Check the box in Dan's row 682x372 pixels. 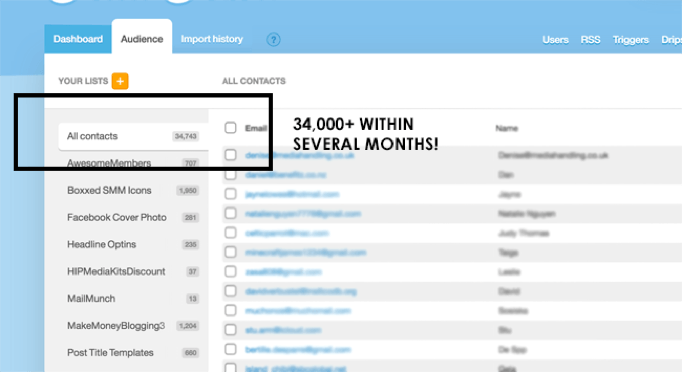coord(231,174)
